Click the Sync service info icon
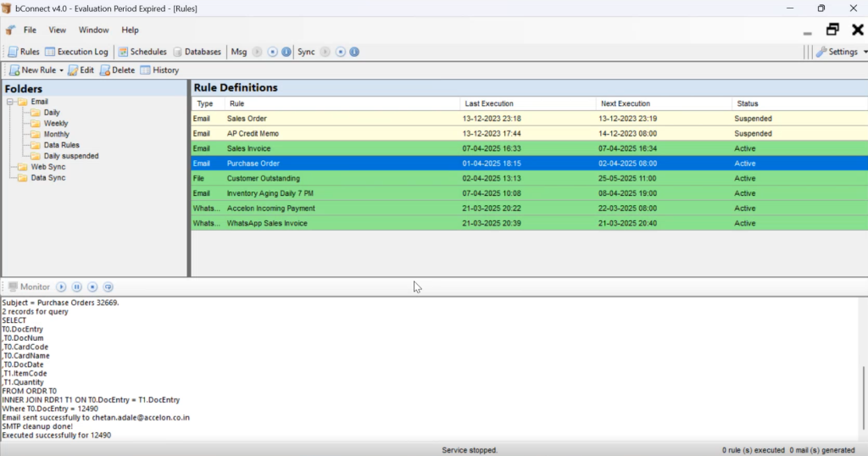The width and height of the screenshot is (868, 456). (x=354, y=52)
